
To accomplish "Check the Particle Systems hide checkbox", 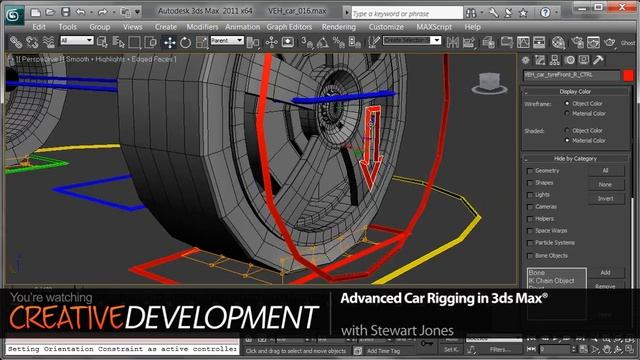I will [x=530, y=243].
